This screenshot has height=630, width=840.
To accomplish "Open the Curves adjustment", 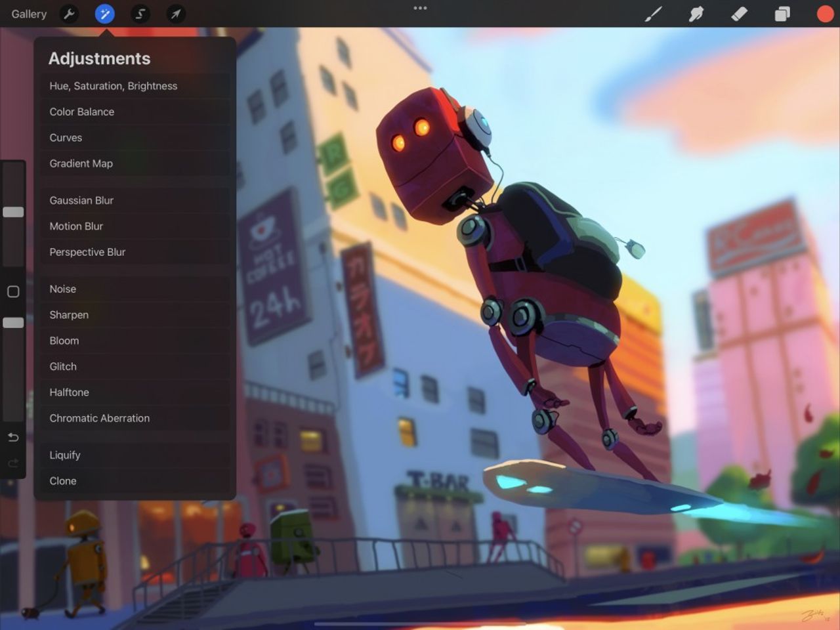I will click(x=66, y=138).
